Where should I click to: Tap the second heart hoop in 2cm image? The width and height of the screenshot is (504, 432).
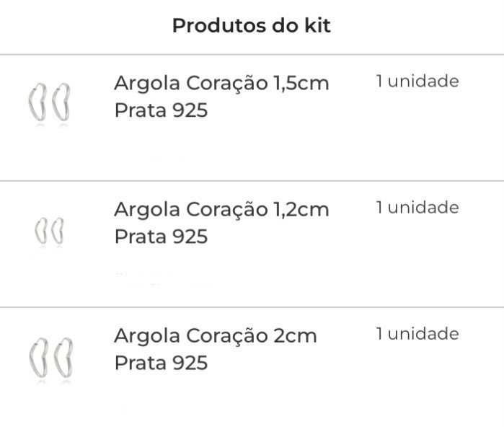pos(63,358)
